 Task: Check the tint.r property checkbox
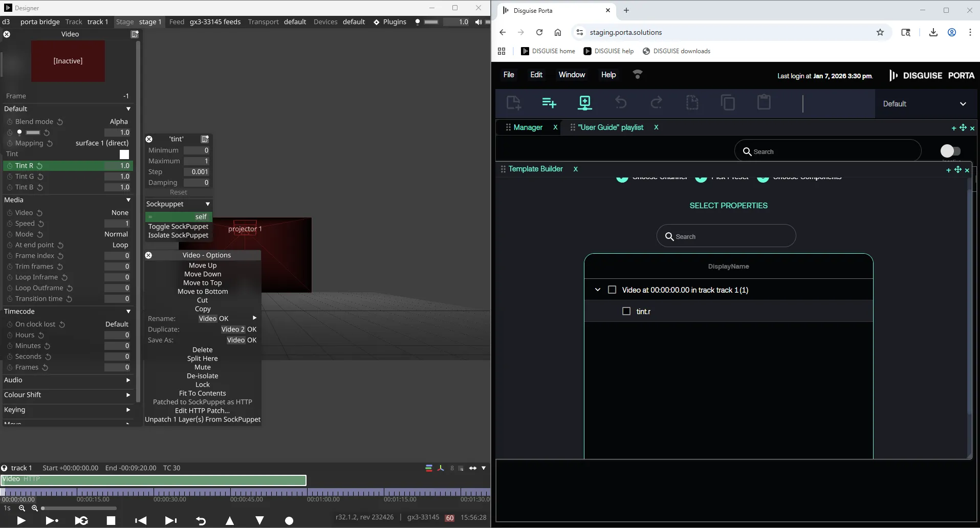click(x=626, y=311)
